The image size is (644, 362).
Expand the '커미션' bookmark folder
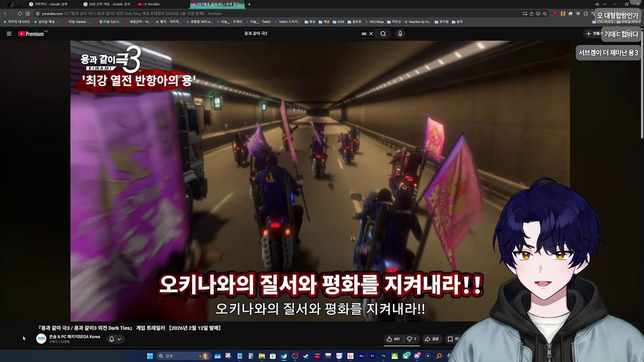[x=394, y=22]
